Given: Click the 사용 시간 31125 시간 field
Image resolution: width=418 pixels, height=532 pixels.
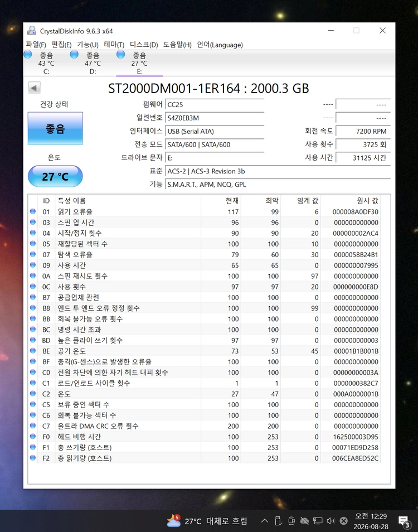Looking at the screenshot, I should (363, 157).
